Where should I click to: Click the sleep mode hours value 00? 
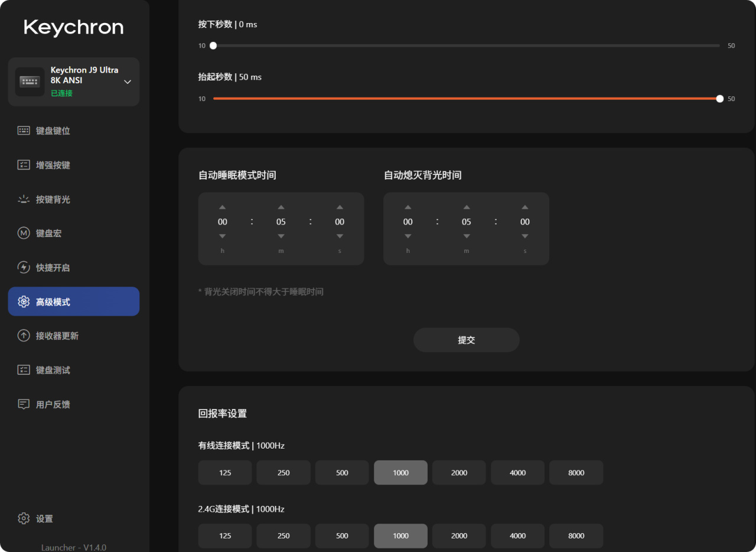223,222
